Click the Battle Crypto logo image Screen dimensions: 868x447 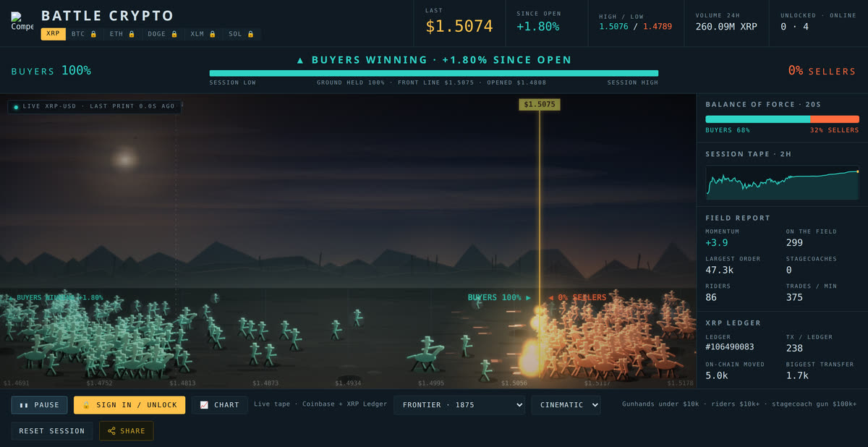(x=22, y=22)
